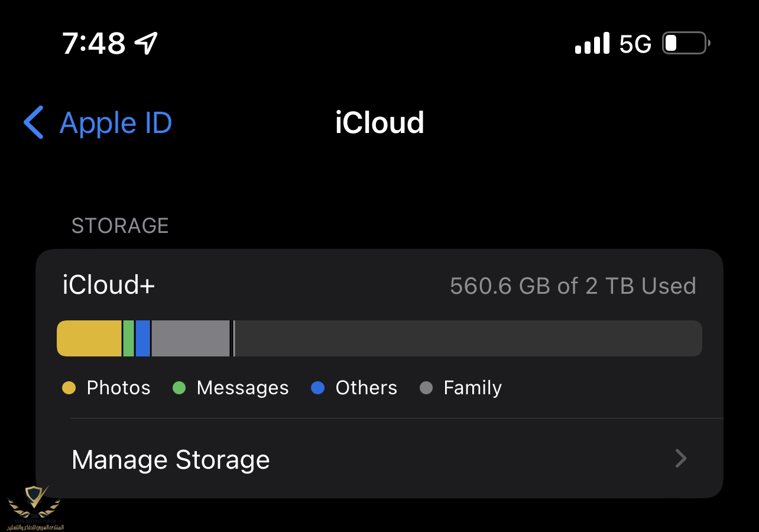Image resolution: width=759 pixels, height=532 pixels.
Task: Tap the blue Others legend dot
Action: point(317,388)
